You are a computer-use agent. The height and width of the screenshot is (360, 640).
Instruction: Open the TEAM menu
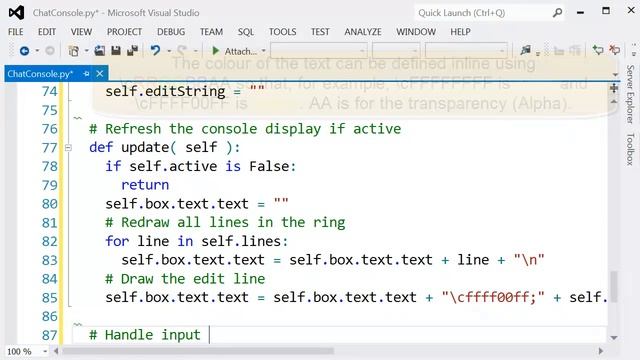211,32
